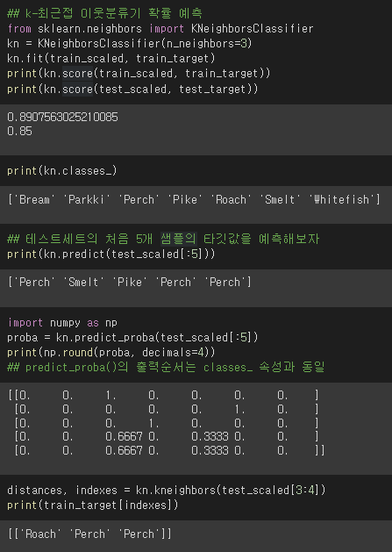Image resolution: width=392 pixels, height=552 pixels.
Task: Click the comment '## predict_proba()의 출력순서는 classes_ 속성과 동일'
Action: [x=166, y=367]
